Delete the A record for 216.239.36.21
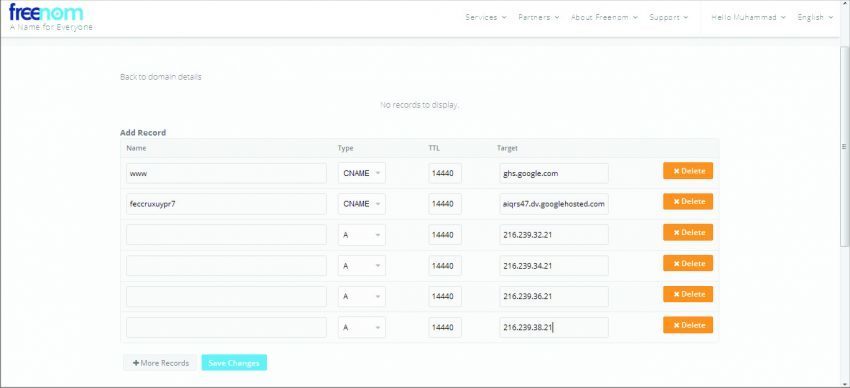Viewport: 850px width, 388px height. (688, 294)
